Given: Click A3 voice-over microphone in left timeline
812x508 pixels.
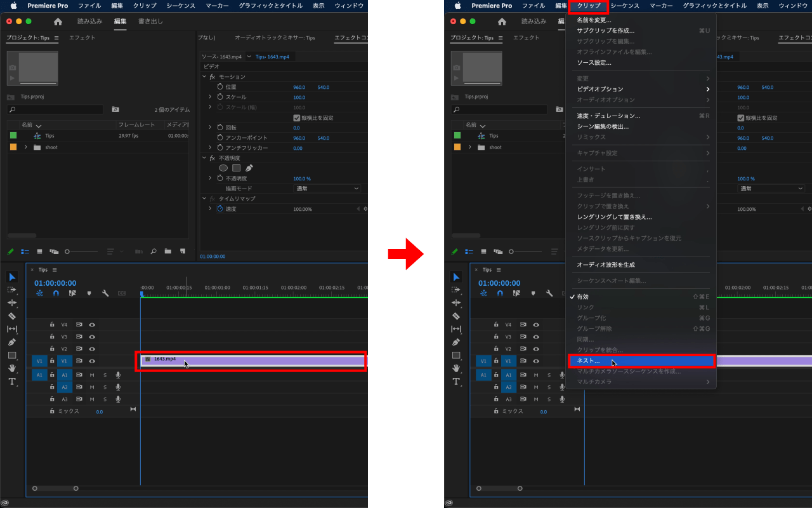Looking at the screenshot, I should coord(118,399).
